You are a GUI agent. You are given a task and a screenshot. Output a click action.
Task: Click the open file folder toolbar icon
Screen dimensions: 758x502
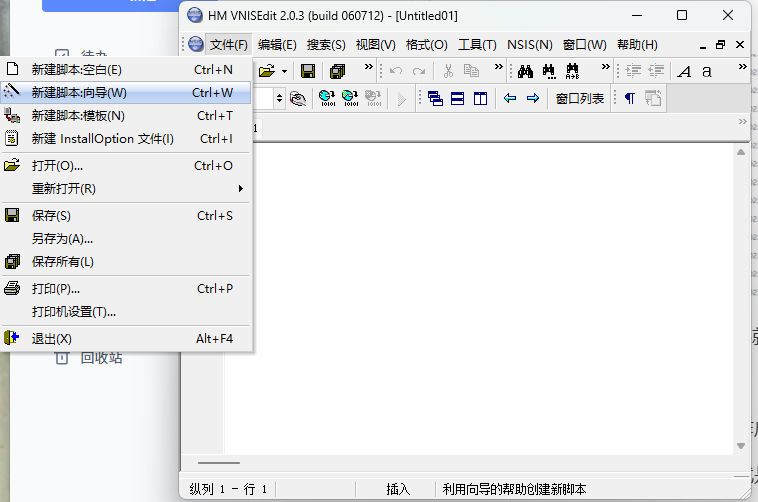pyautogui.click(x=267, y=71)
